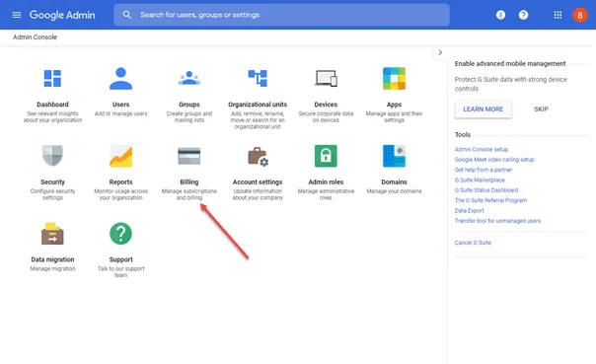Open the Data migration icon
This screenshot has width=596, height=364.
pyautogui.click(x=52, y=233)
